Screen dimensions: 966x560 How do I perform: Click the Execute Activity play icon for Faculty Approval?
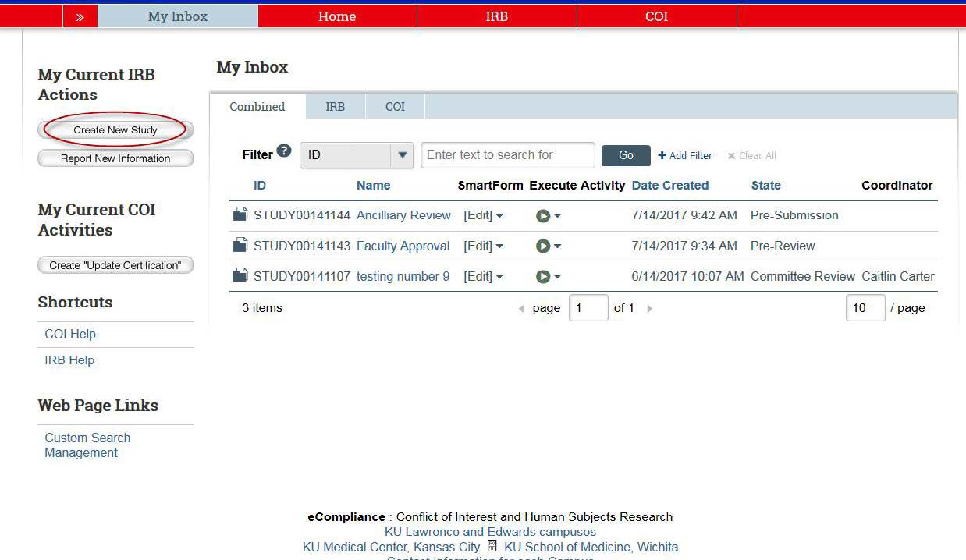click(x=543, y=246)
